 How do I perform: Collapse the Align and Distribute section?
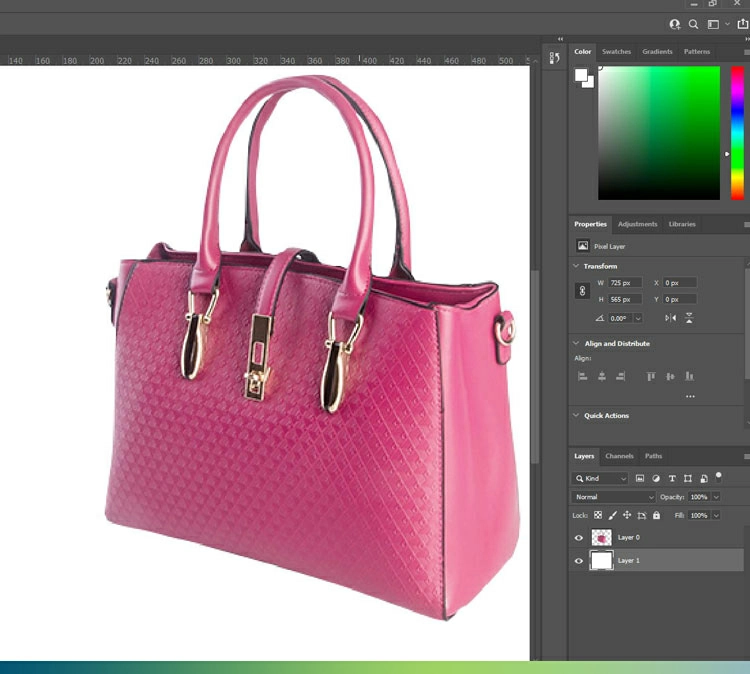[576, 343]
